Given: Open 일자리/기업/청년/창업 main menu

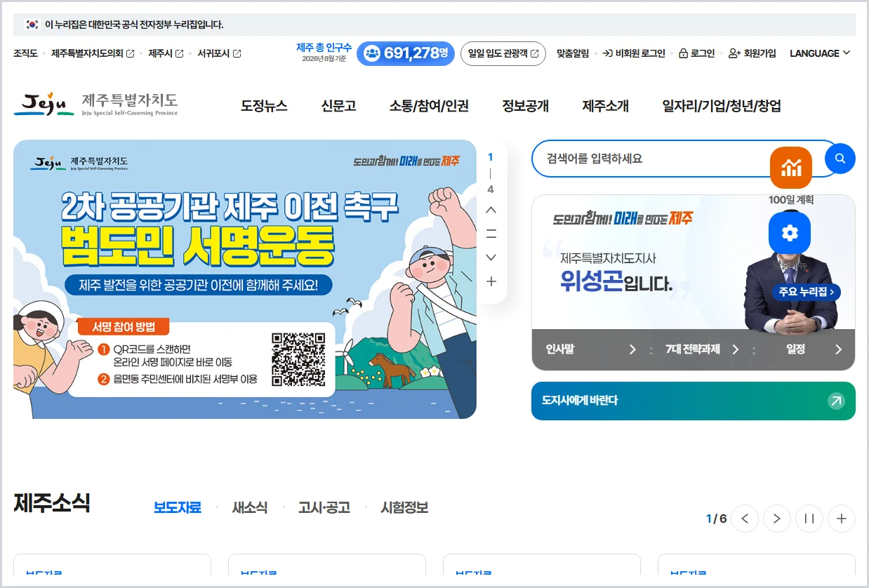Looking at the screenshot, I should [x=722, y=106].
